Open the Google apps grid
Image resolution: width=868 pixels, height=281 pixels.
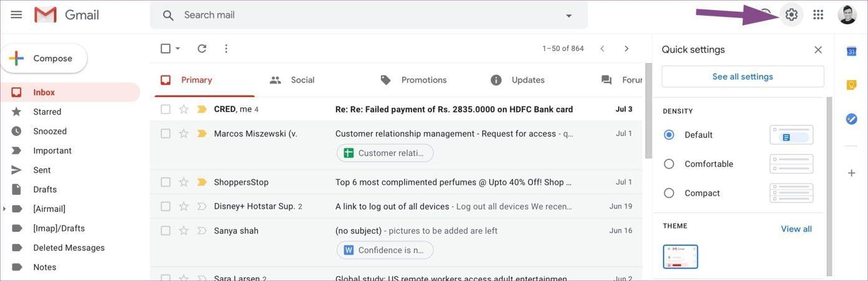818,14
